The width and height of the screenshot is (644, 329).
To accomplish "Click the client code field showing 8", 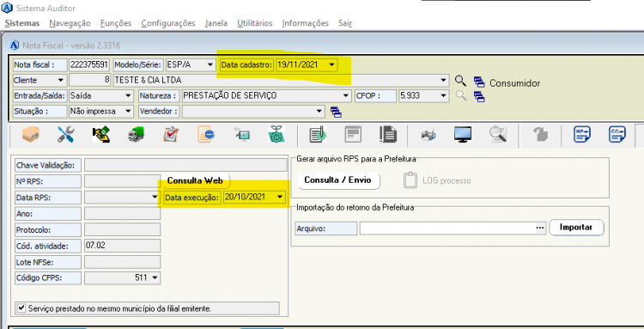I will pos(90,80).
